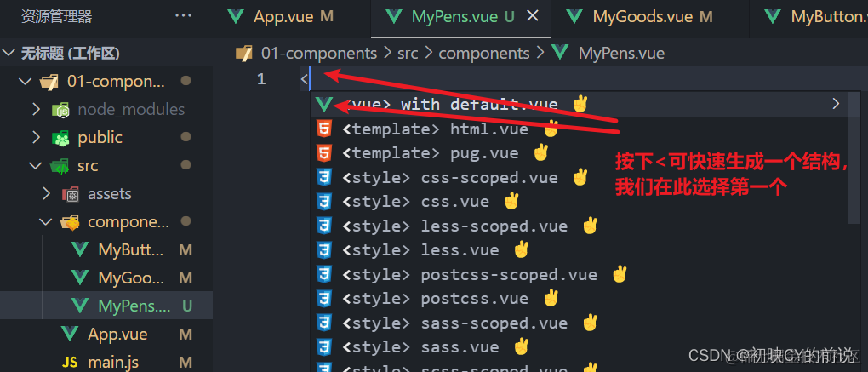Close the MyPens.vue tab
Viewport: 868px width, 372px height.
pos(532,17)
